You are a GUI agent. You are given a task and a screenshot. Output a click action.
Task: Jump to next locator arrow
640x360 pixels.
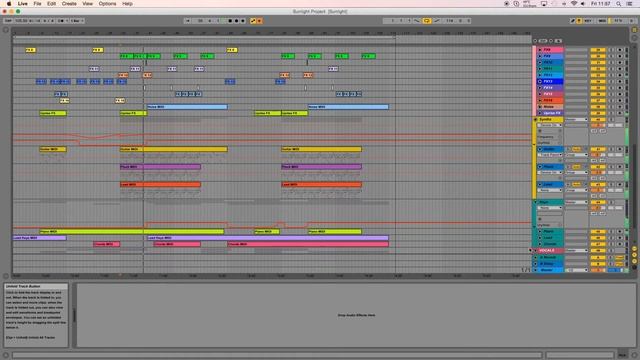point(551,41)
